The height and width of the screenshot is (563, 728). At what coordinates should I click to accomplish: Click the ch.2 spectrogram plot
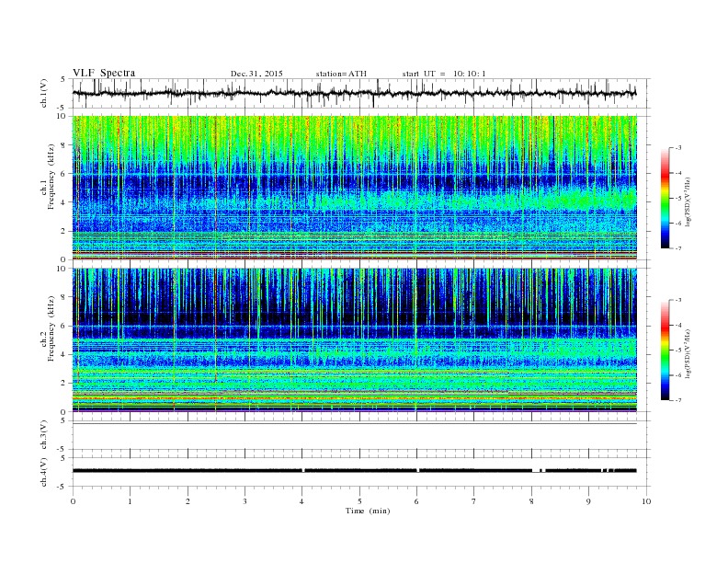click(x=355, y=339)
